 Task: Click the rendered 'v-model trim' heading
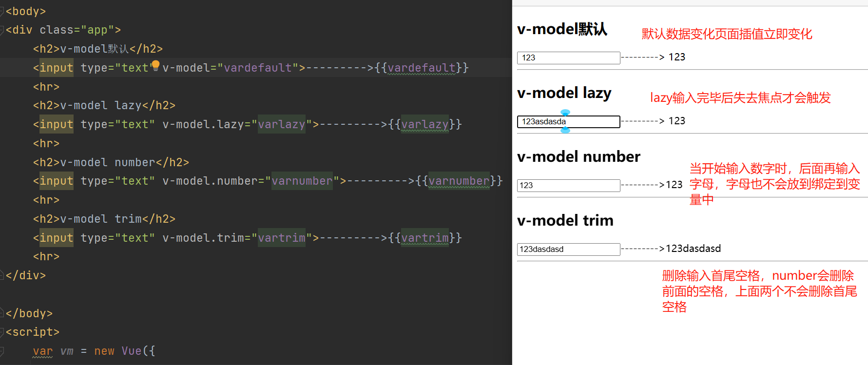(565, 220)
